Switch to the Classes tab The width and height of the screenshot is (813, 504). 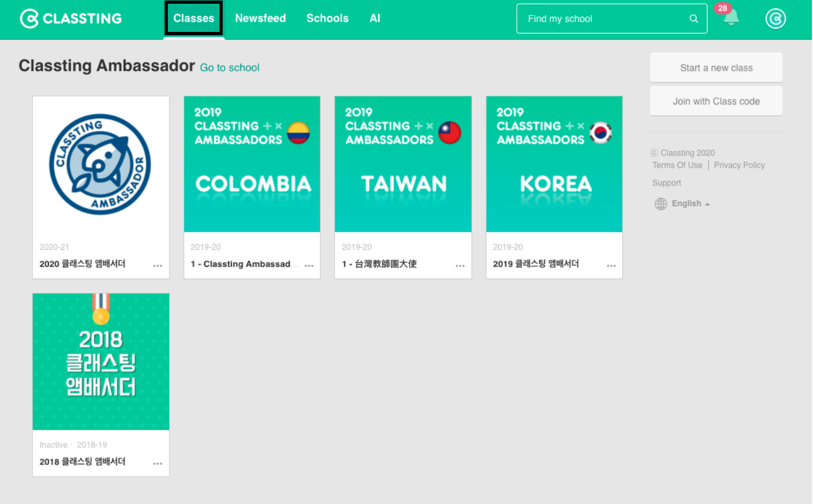193,18
